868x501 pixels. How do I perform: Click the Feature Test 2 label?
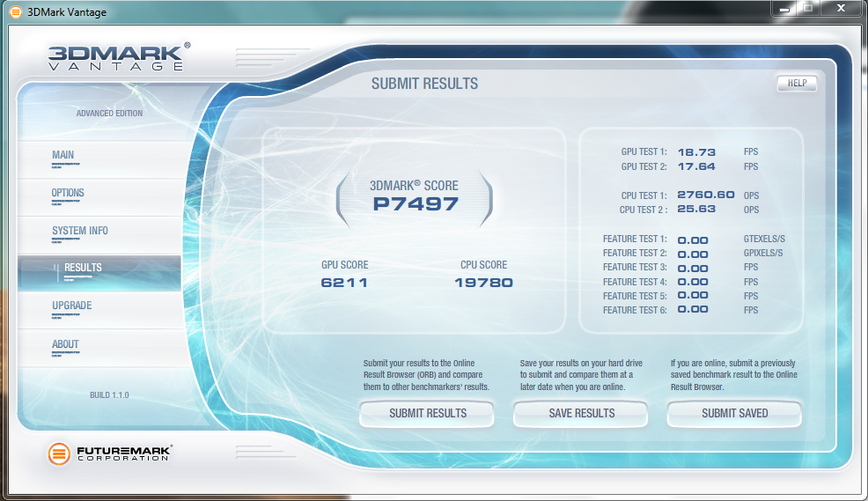(x=635, y=253)
